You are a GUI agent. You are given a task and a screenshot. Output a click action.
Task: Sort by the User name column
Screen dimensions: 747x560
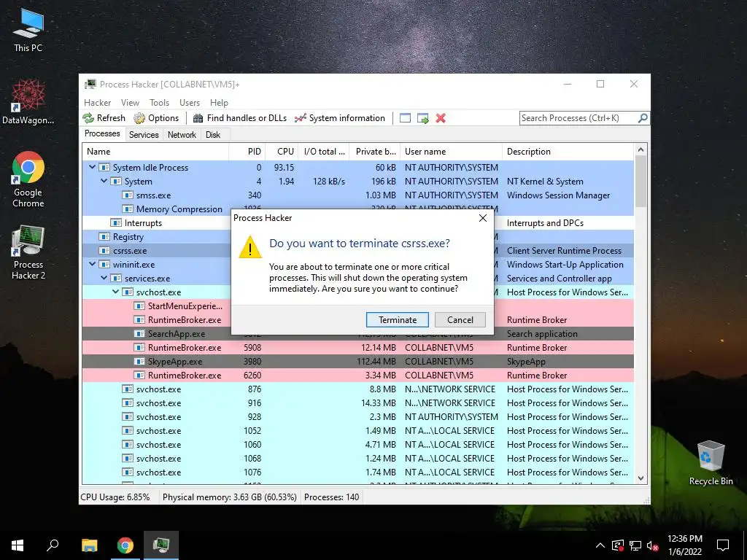pos(451,152)
